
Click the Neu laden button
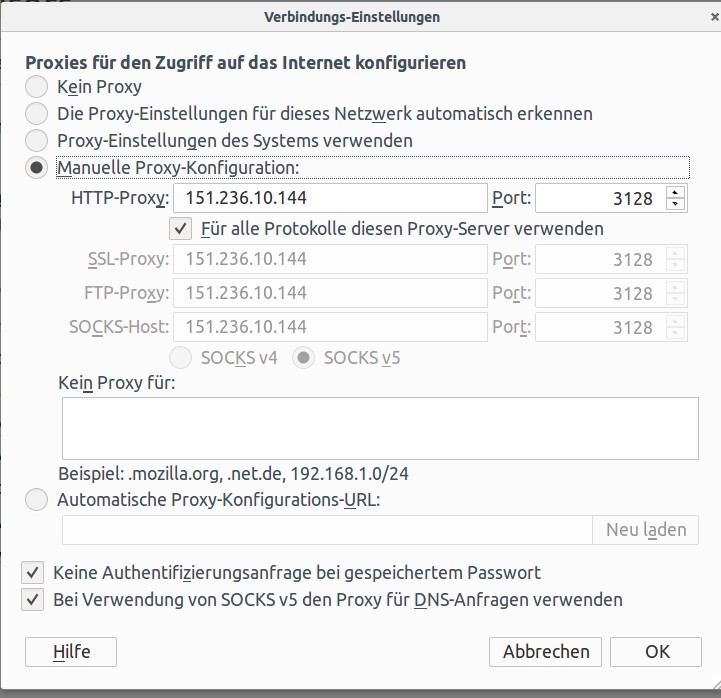click(646, 530)
